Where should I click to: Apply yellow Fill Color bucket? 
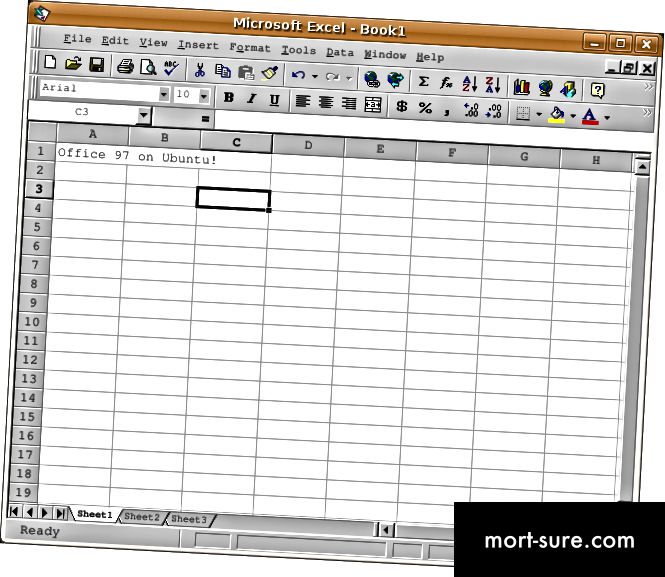[x=557, y=114]
